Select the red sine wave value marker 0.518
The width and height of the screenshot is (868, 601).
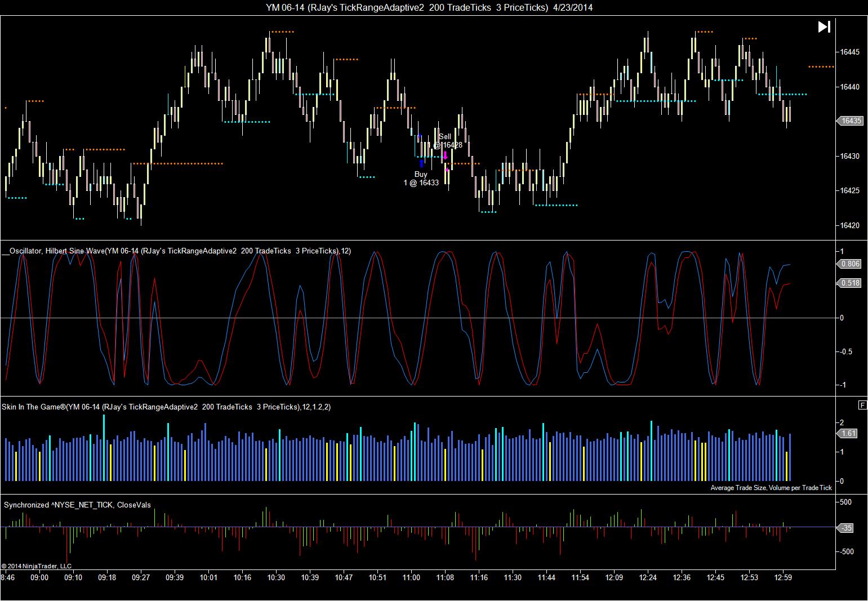pos(850,283)
